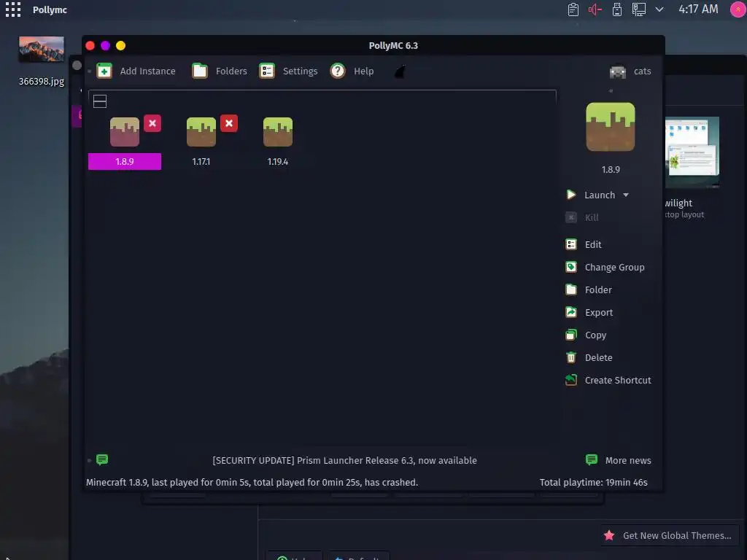Select the 366398.jpg desktop file
The image size is (747, 560).
point(42,61)
